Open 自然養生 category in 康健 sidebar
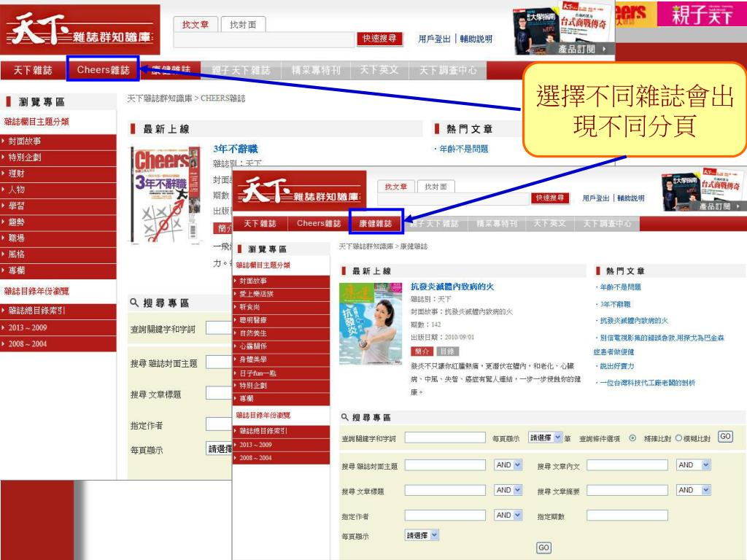This screenshot has width=747, height=560. pos(282,333)
